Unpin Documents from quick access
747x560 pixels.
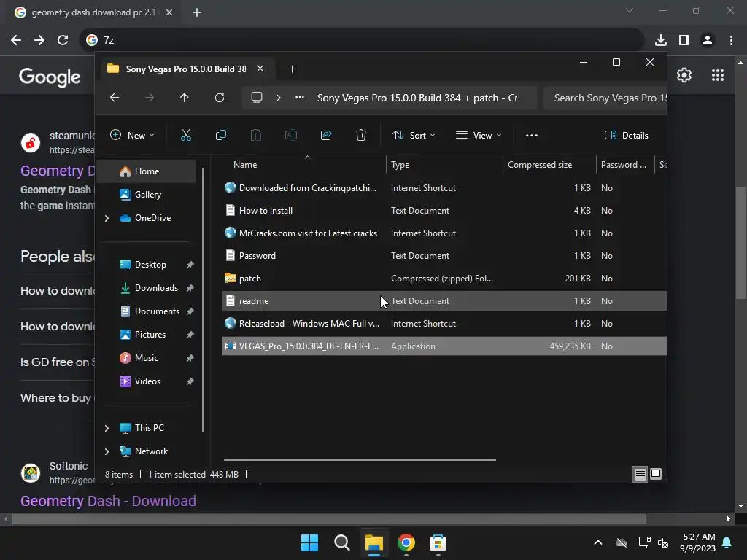(190, 311)
